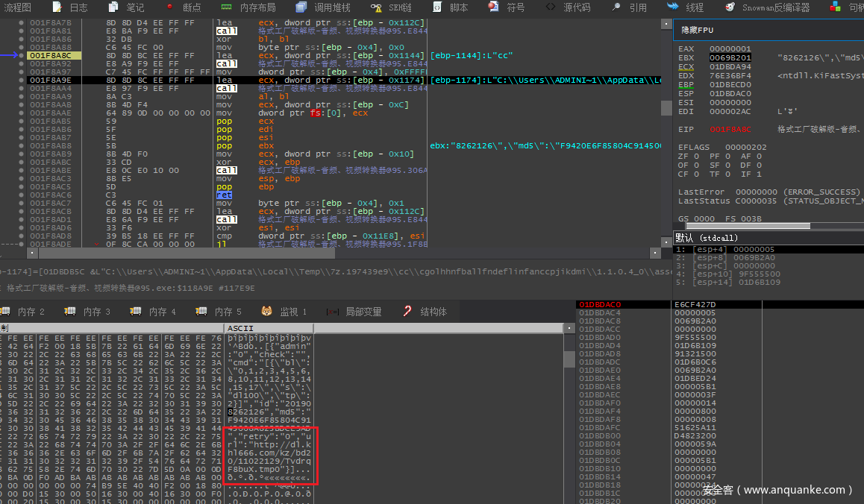Select the EFLAGS value 00000202
The height and width of the screenshot is (504, 864).
745,147
